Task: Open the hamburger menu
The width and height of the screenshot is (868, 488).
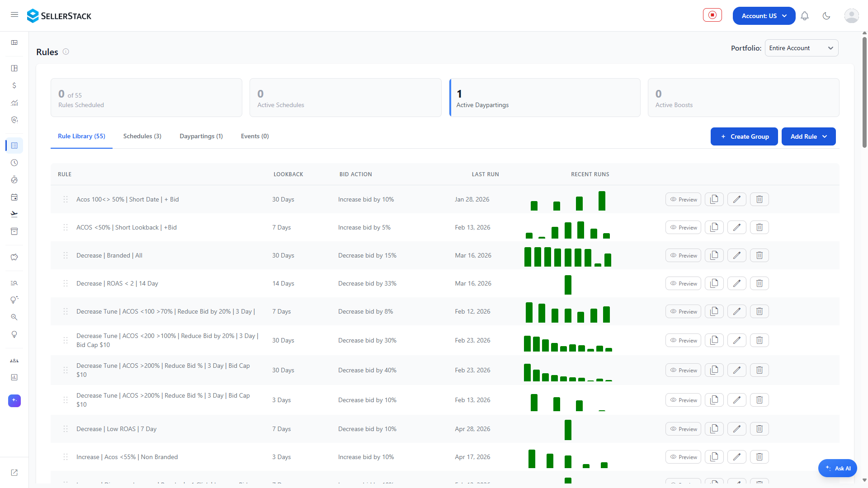Action: (14, 15)
